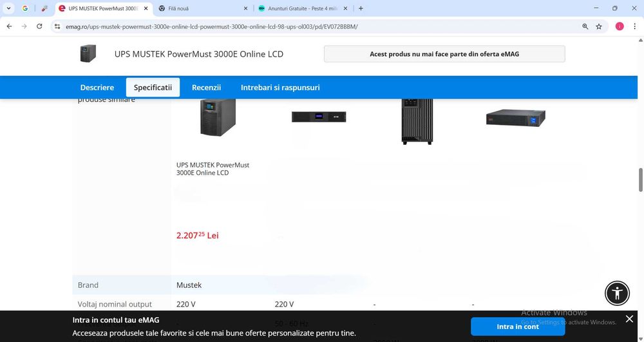Image resolution: width=644 pixels, height=342 pixels.
Task: Go to the Descriere section
Action: tap(97, 88)
